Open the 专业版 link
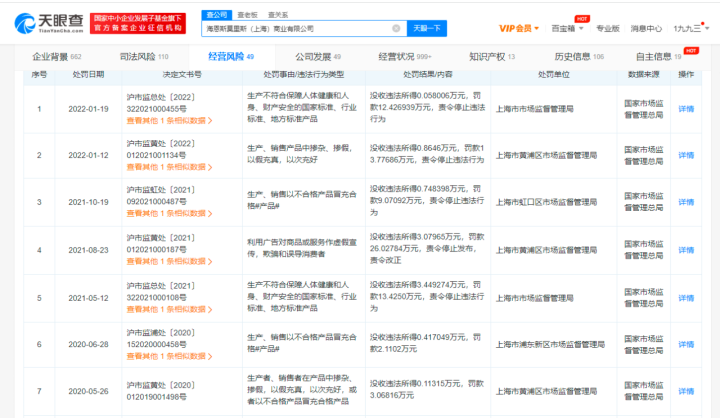720x418 pixels. pos(608,28)
